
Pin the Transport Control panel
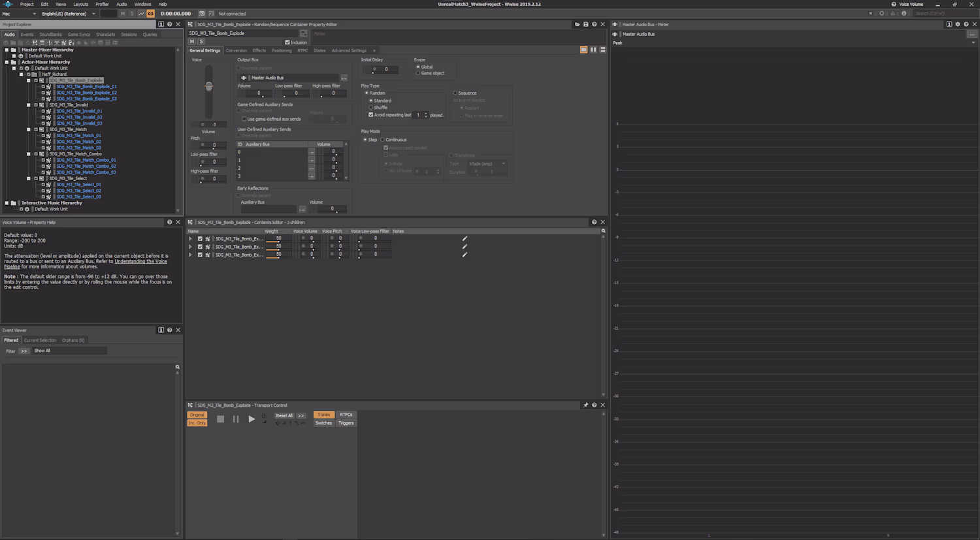[x=585, y=405]
